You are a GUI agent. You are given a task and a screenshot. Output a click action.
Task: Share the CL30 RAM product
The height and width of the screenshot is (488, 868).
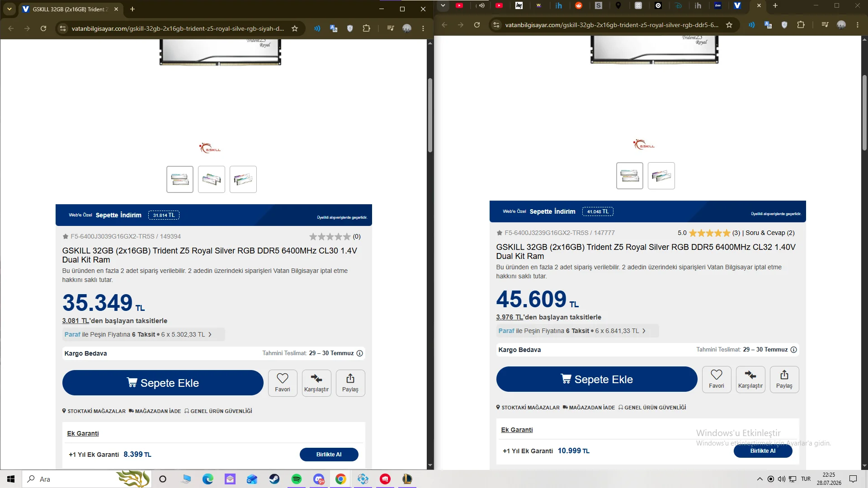click(350, 383)
